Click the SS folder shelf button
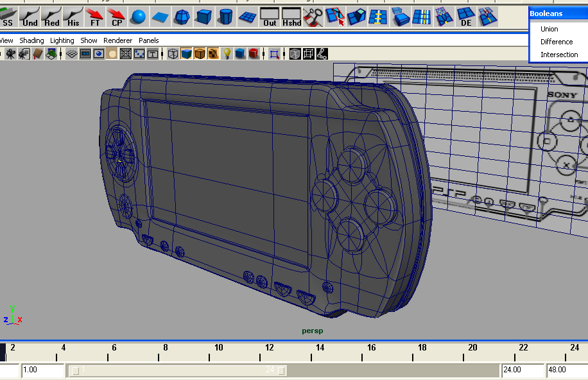Viewport: 588px width, 380px height. click(x=8, y=17)
